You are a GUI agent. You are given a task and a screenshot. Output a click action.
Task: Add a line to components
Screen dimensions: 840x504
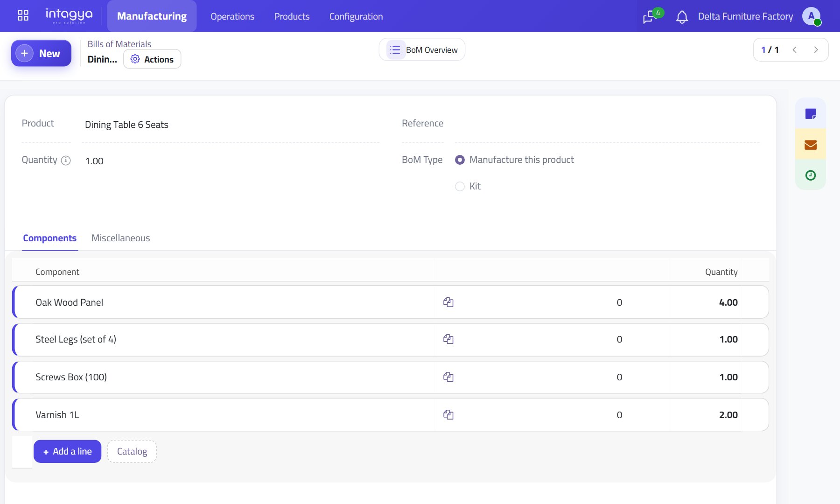pos(67,451)
